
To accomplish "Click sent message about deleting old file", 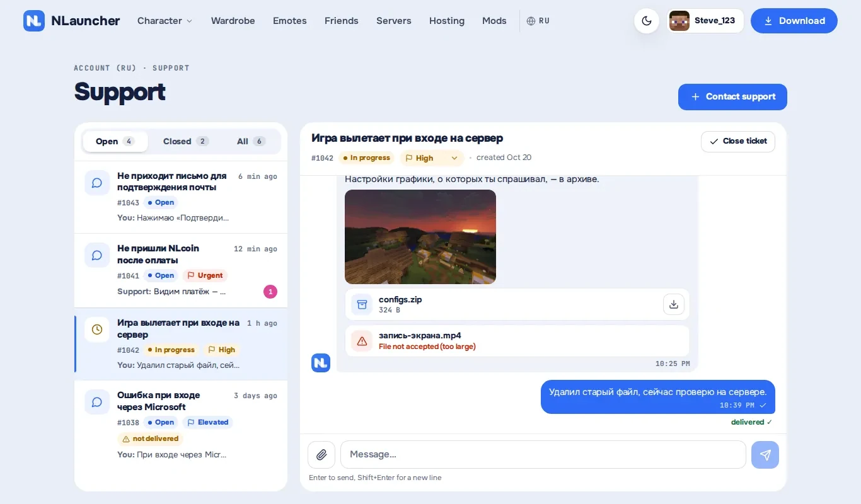I will 658,397.
